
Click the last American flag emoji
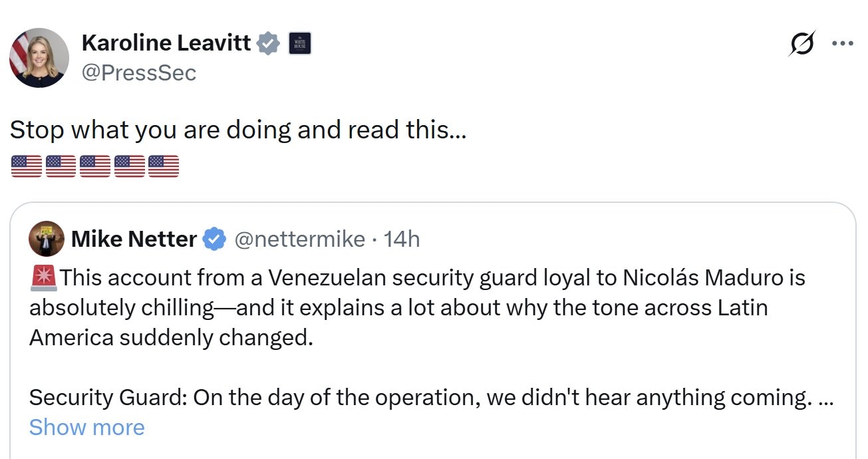[x=164, y=166]
